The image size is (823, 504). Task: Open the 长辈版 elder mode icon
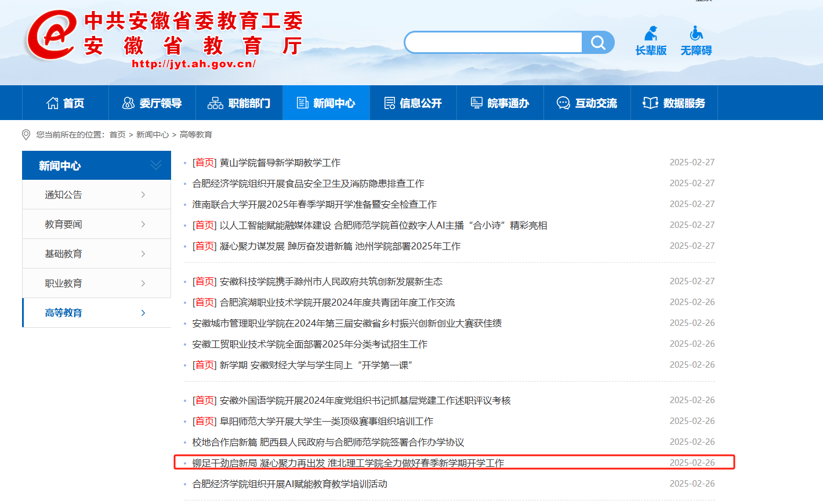[x=651, y=34]
